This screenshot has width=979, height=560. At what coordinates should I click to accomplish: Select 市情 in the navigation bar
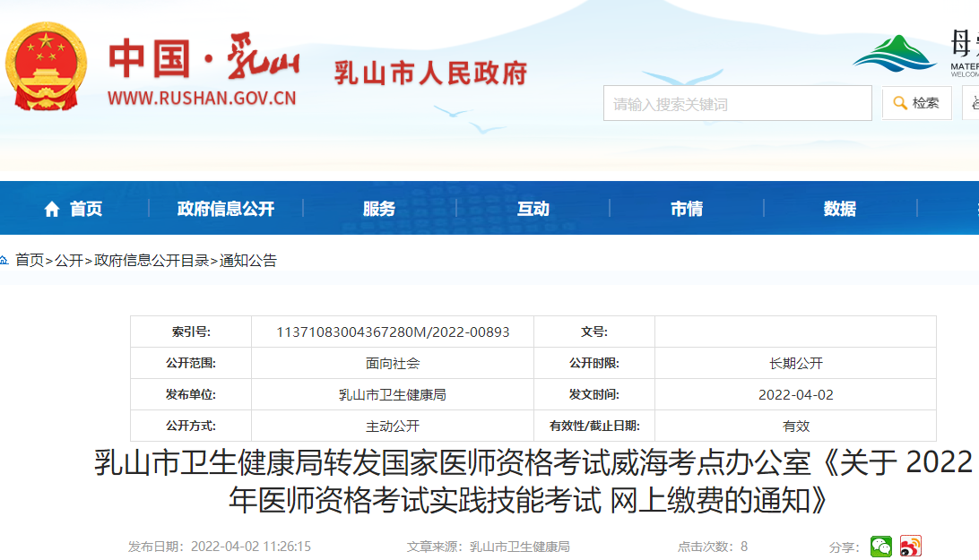coord(686,209)
